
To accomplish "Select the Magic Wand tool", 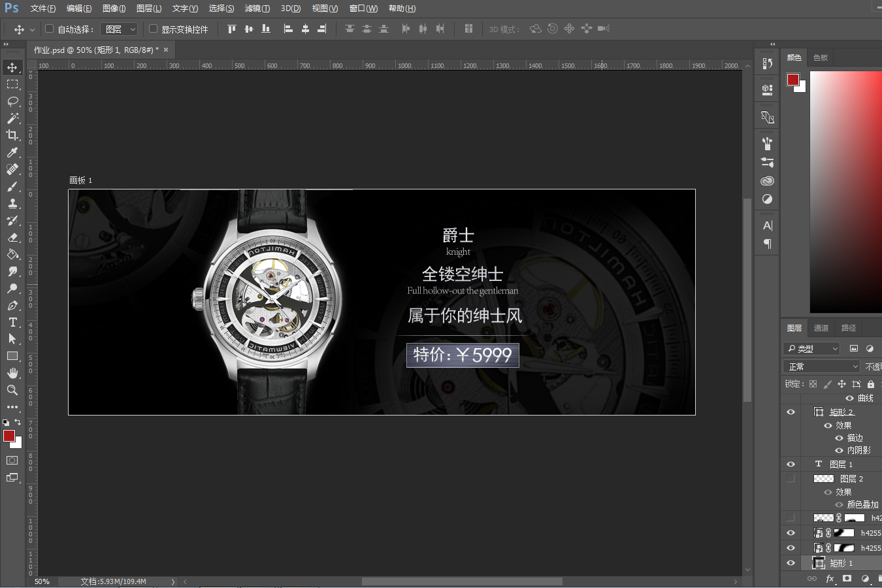I will pyautogui.click(x=12, y=118).
